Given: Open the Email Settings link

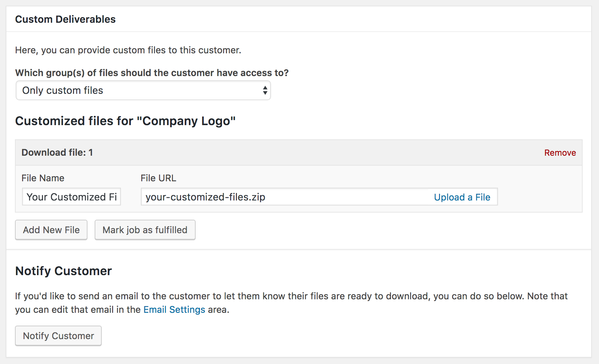Looking at the screenshot, I should 174,310.
